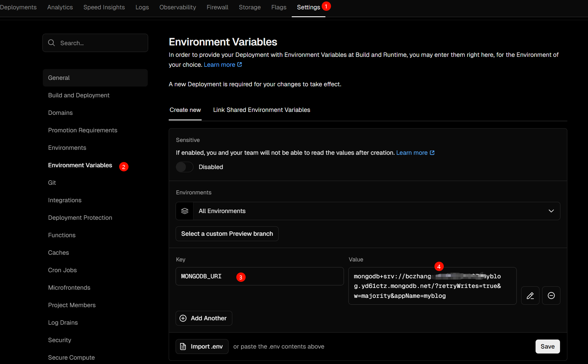Switch to Link Shared Environment Variables tab
This screenshot has width=588, height=364.
261,110
